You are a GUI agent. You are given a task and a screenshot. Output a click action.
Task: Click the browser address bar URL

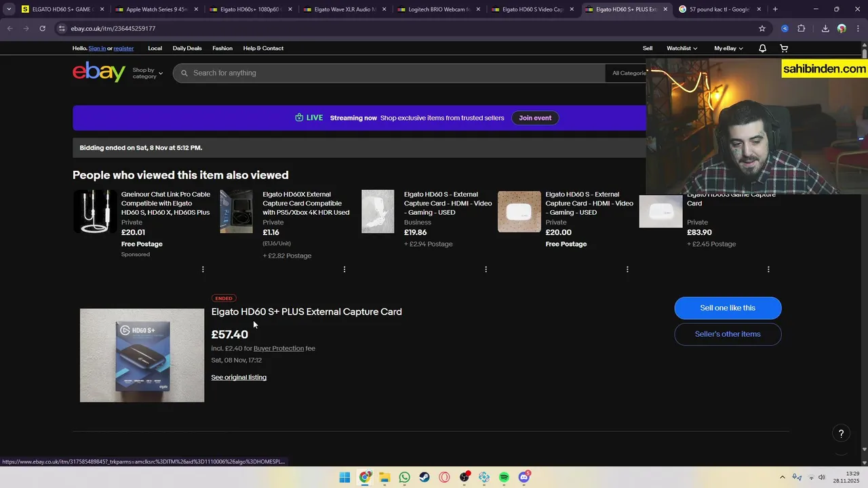tap(113, 28)
